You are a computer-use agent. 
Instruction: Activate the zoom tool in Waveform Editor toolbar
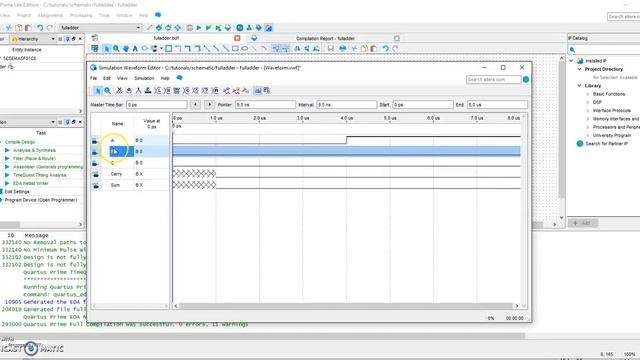107,91
